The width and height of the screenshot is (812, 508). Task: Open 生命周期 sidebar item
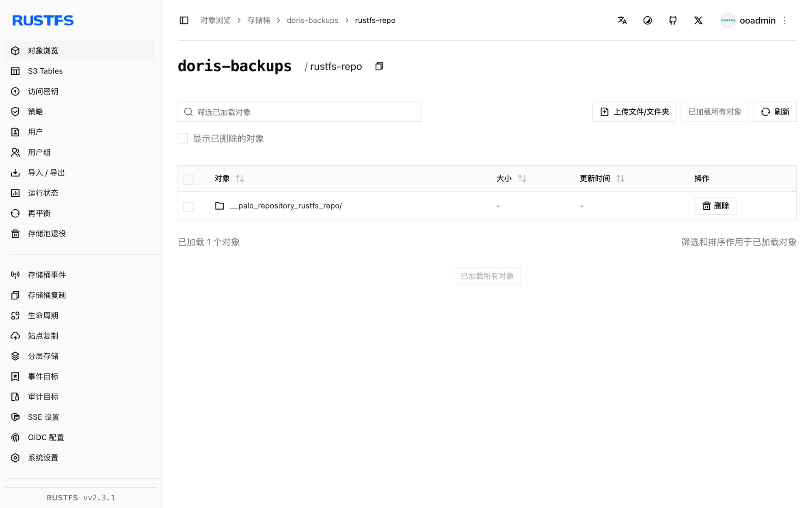80,316
